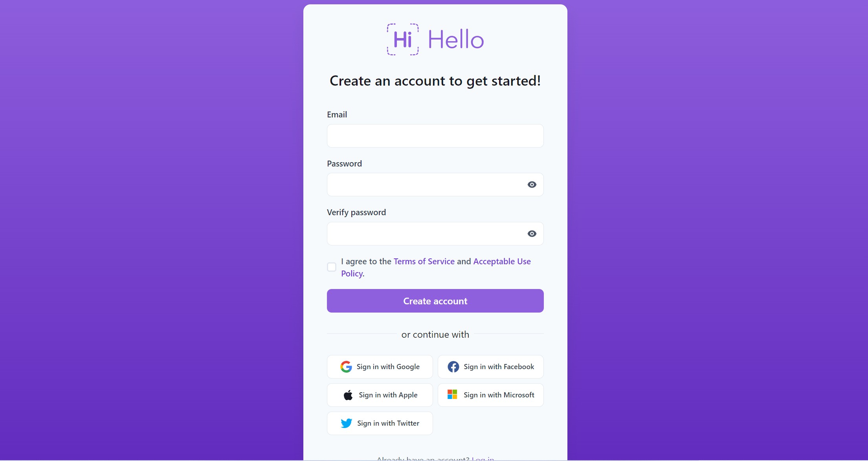The width and height of the screenshot is (868, 461).
Task: Check the Terms of Service agreement box
Action: [x=332, y=267]
